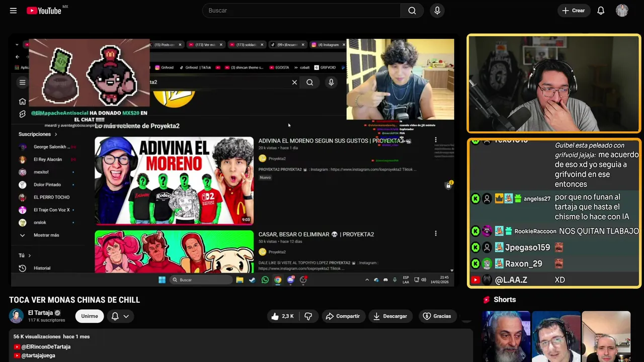Open the second Shorts thumbnail with headphones
644x362 pixels.
(556, 336)
